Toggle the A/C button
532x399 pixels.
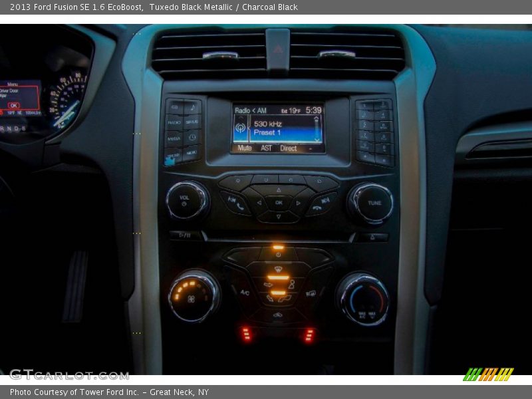point(245,292)
